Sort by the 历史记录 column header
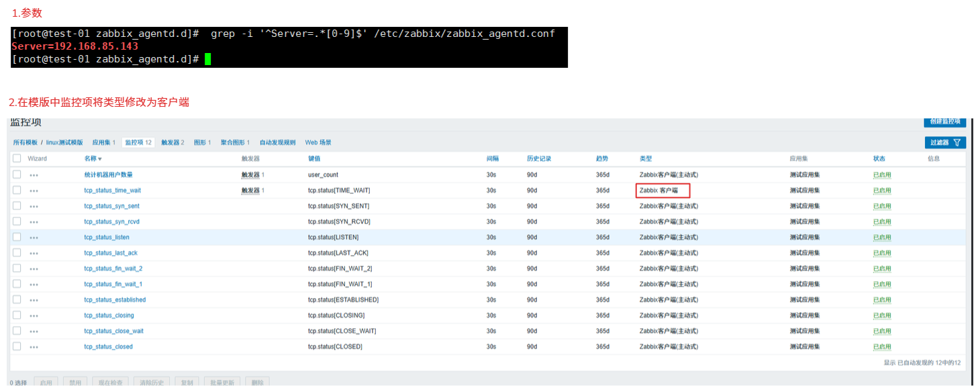980x392 pixels. pos(539,159)
